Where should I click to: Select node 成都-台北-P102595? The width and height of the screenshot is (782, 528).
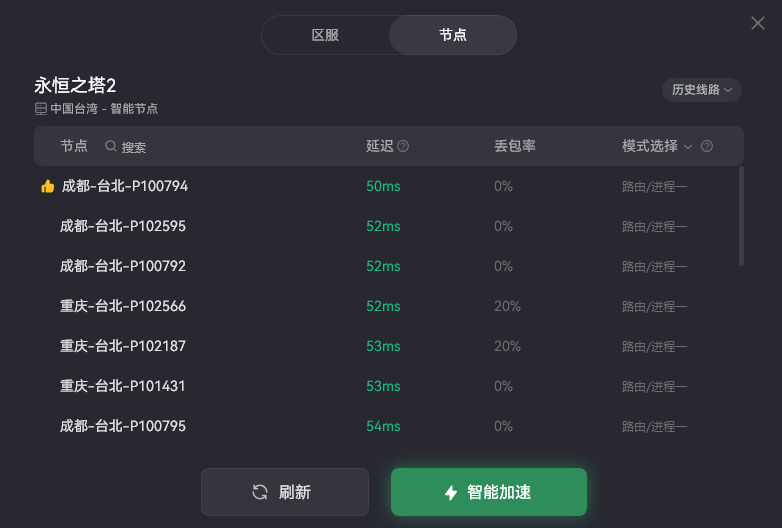(x=123, y=226)
